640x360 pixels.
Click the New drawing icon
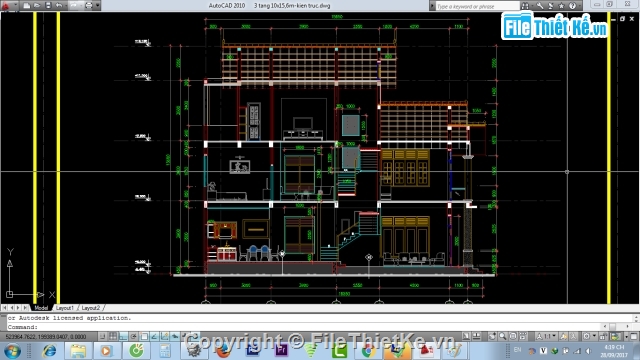[27, 6]
